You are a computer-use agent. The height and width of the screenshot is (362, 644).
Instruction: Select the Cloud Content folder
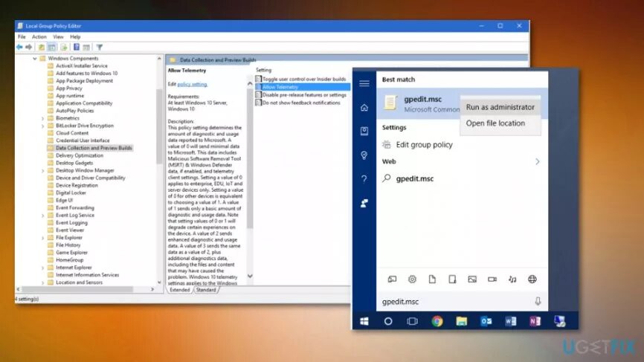[72, 133]
